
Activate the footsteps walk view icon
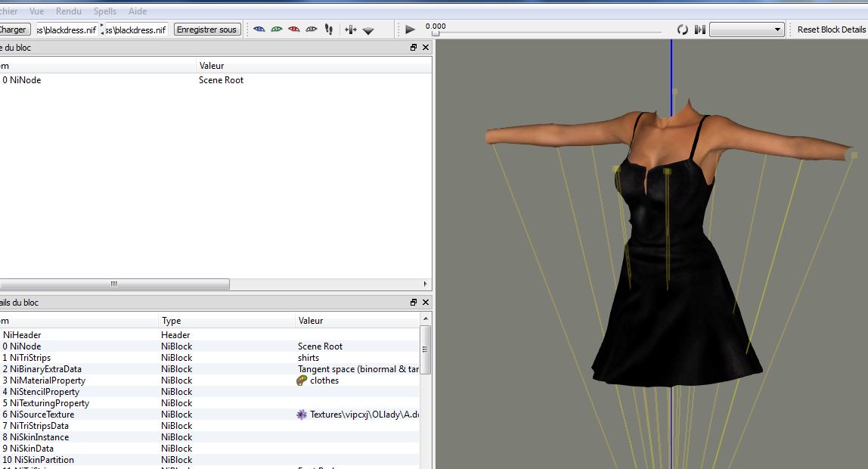(328, 30)
